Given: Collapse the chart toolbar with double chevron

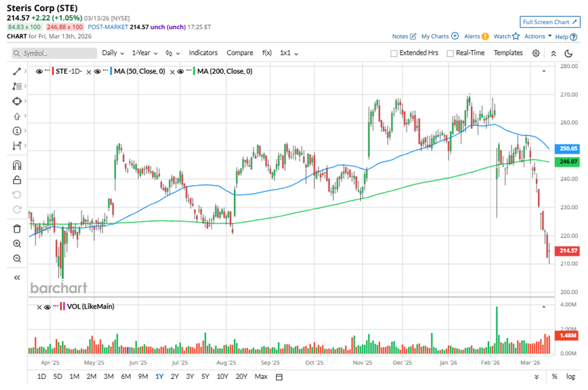Looking at the screenshot, I should (553, 53).
